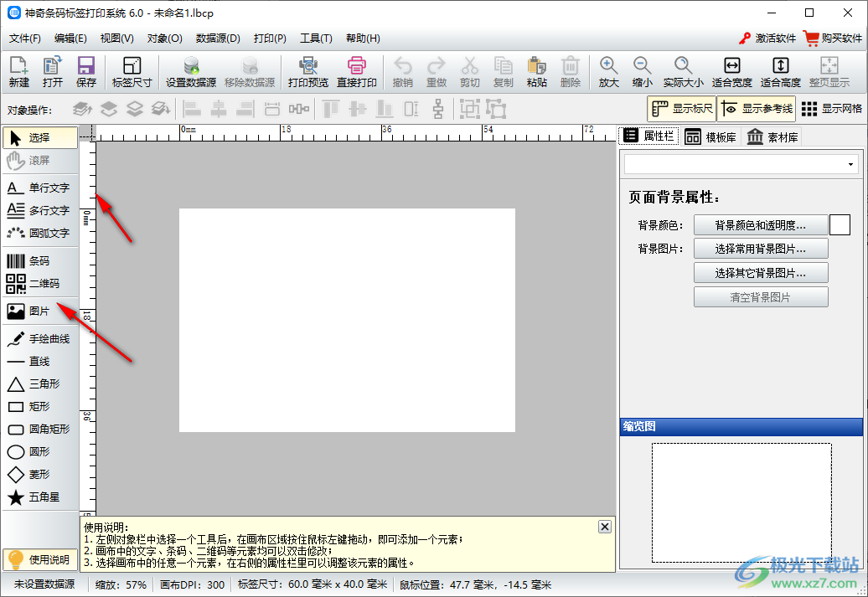Image resolution: width=868 pixels, height=597 pixels.
Task: Open 打印预览 print preview
Action: coord(307,72)
